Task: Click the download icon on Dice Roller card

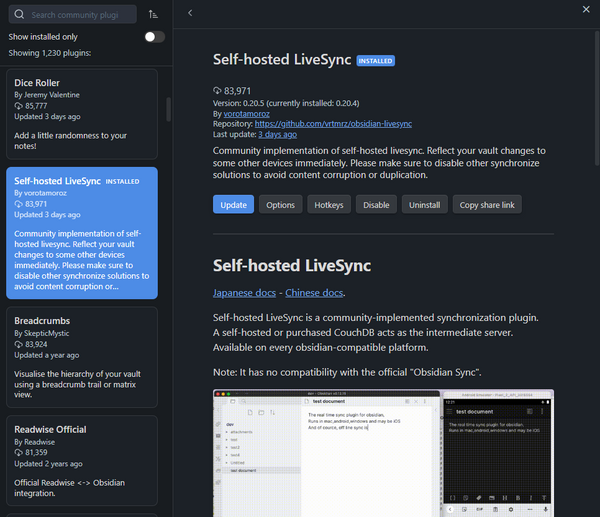Action: pos(18,106)
